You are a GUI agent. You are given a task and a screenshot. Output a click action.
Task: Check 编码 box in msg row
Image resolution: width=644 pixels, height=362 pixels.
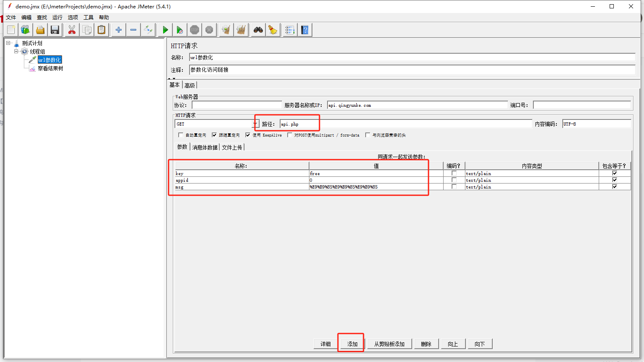pos(454,186)
